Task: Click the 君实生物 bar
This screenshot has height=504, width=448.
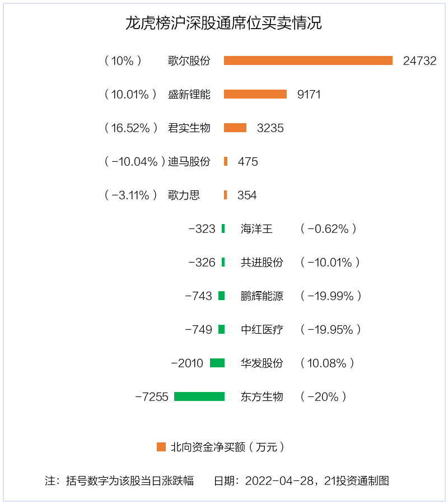Action: coord(235,128)
